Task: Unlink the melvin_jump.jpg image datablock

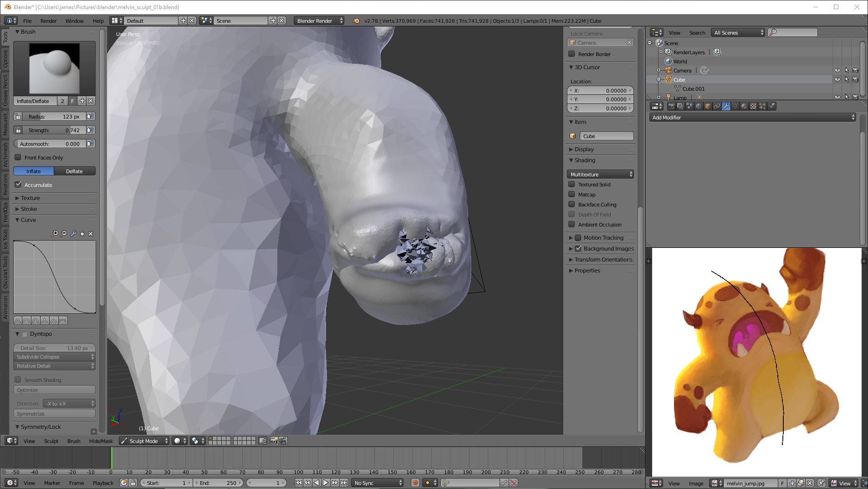Action: 810,483
